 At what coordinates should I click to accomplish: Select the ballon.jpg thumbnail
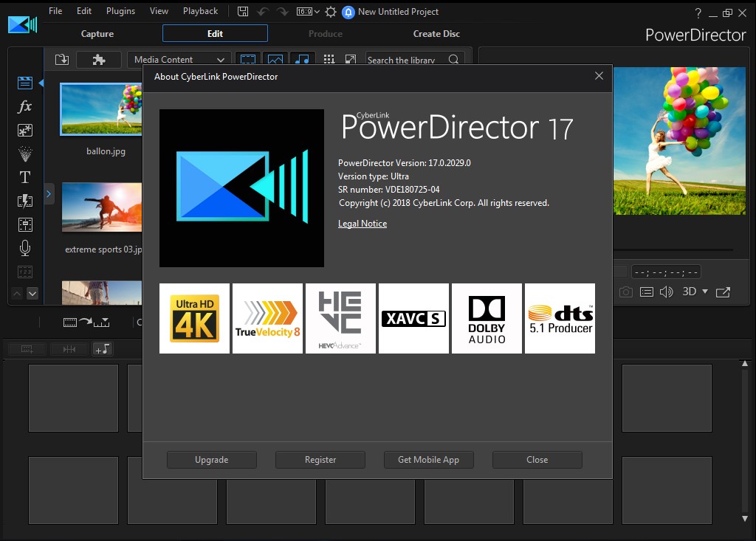[101, 109]
